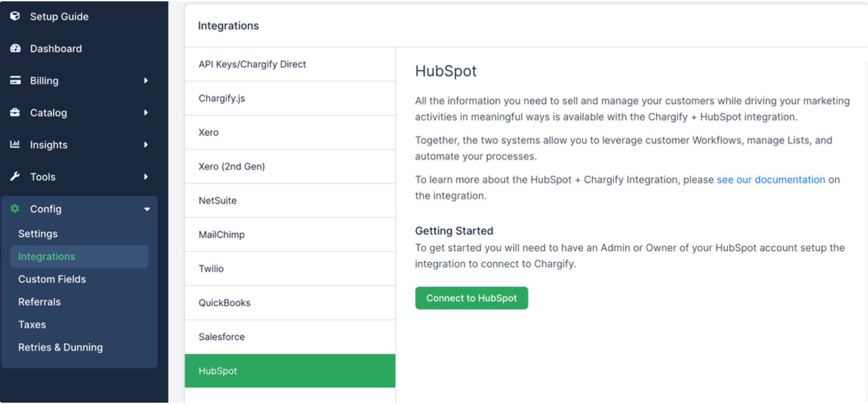This screenshot has height=404, width=868.
Task: Expand the Insights submenu arrow
Action: point(146,145)
